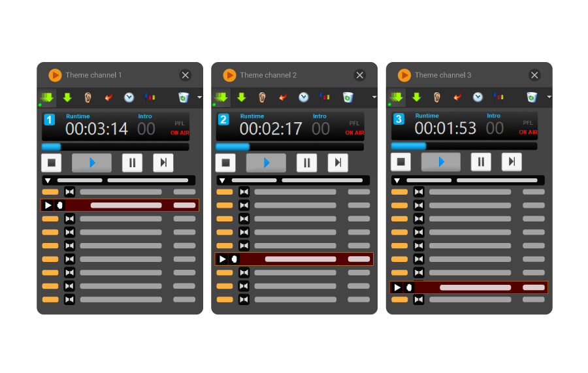Click the progress bar of player 3
The image size is (588, 373).
click(465, 146)
